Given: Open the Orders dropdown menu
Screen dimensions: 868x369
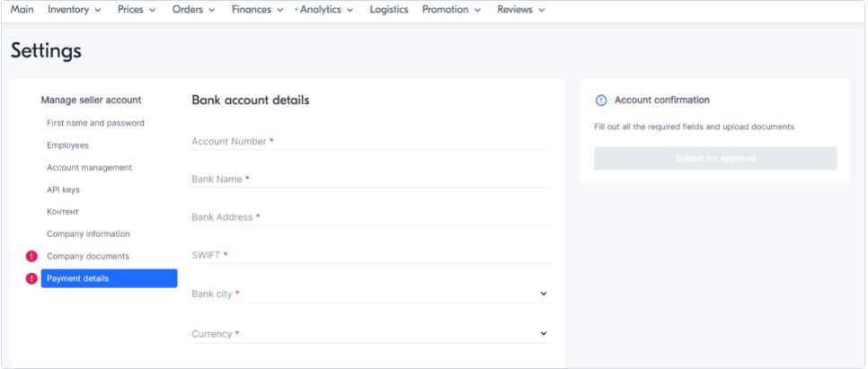Looking at the screenshot, I should click(x=193, y=10).
